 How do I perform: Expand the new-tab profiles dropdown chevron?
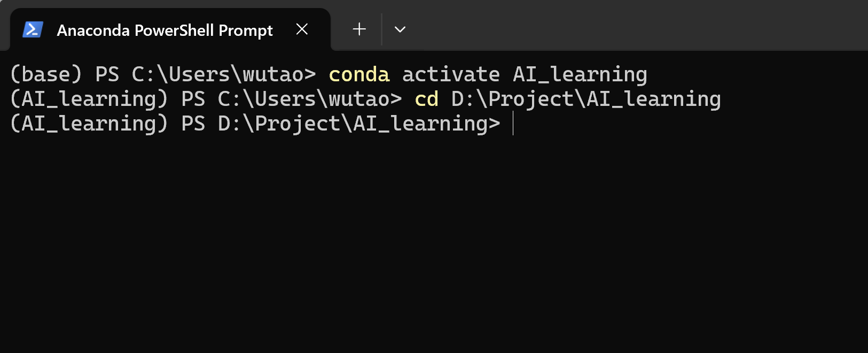tap(400, 29)
